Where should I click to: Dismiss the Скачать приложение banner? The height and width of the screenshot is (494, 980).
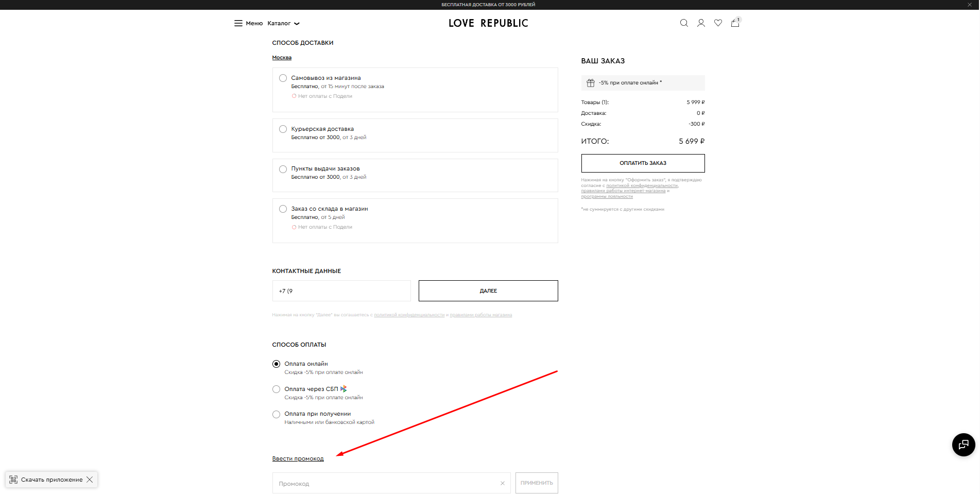pos(90,480)
